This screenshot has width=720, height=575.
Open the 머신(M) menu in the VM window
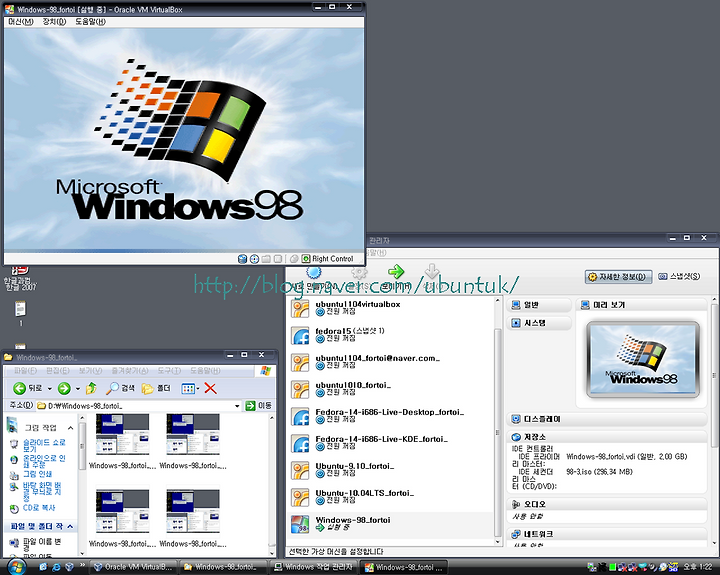21,22
